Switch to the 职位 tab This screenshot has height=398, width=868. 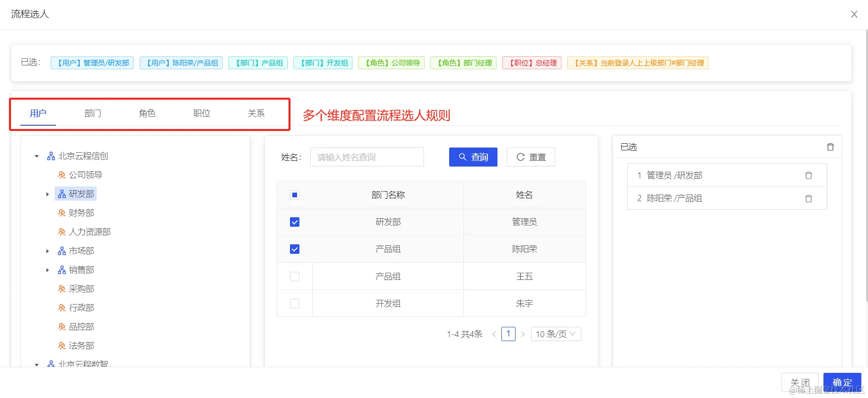click(x=201, y=113)
